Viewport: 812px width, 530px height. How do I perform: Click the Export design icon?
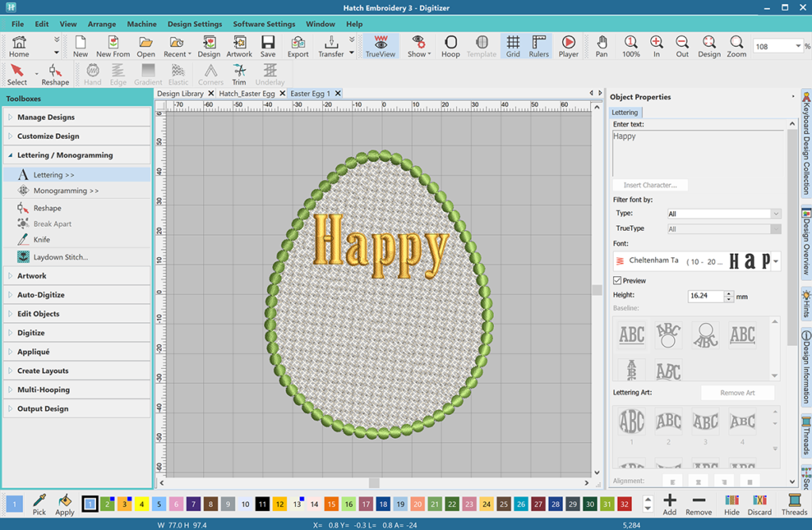point(298,46)
